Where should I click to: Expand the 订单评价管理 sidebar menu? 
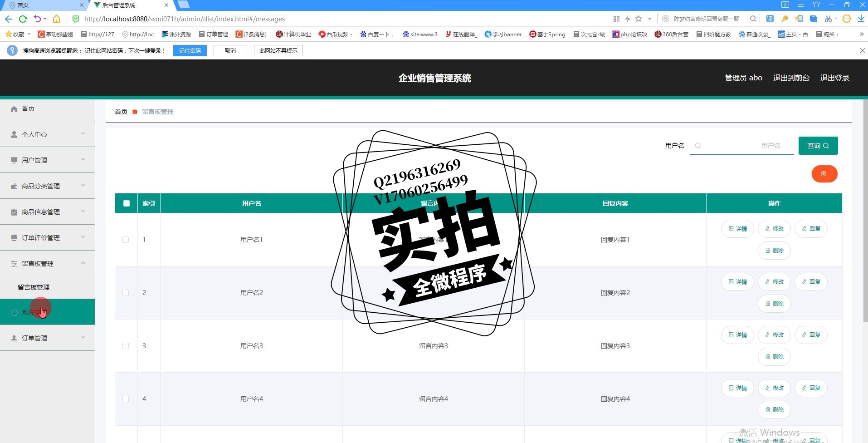coord(47,237)
